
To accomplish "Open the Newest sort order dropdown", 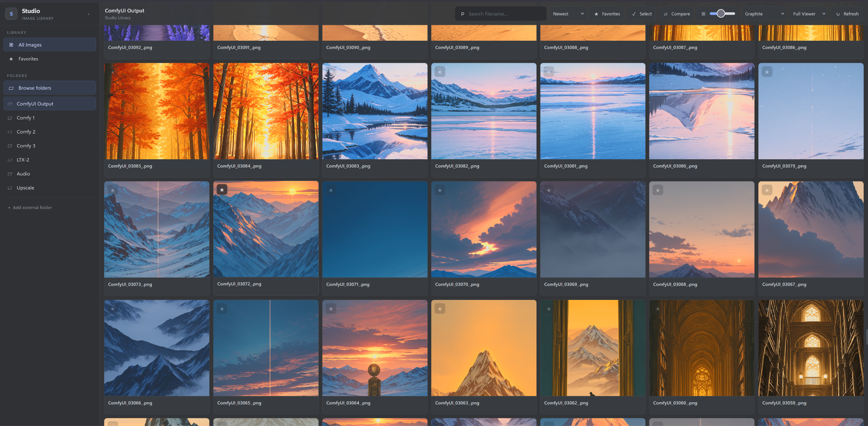I will pos(568,14).
